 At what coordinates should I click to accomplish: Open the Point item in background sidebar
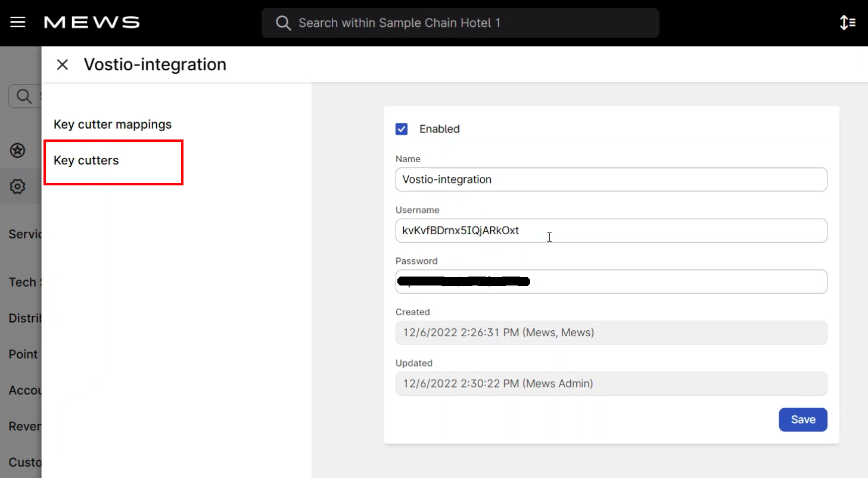click(24, 354)
